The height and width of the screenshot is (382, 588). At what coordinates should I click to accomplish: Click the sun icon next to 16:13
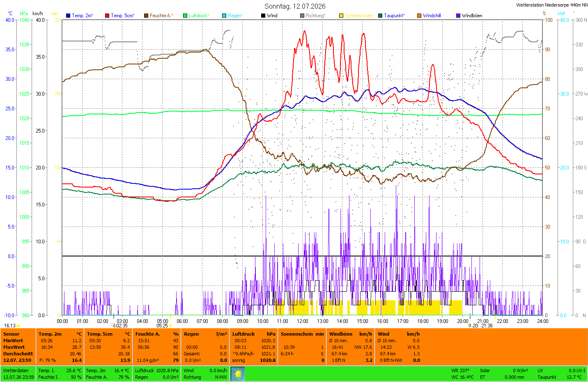[x=18, y=326]
